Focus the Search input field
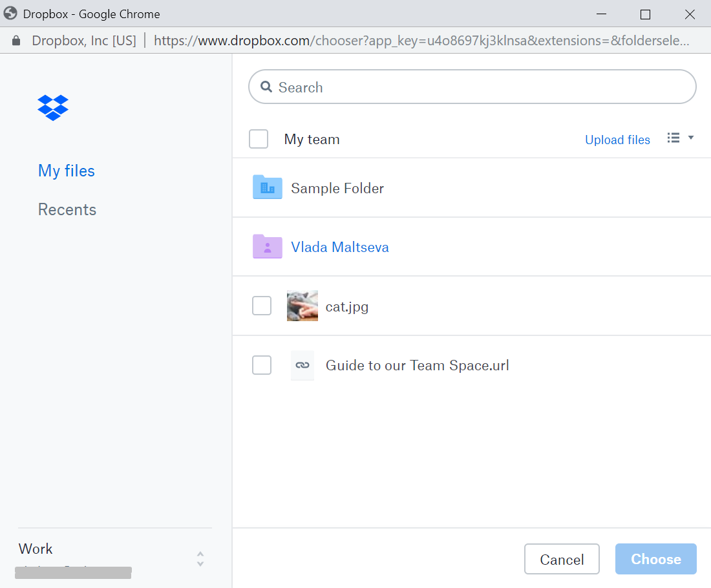Viewport: 711px width, 588px height. point(478,87)
